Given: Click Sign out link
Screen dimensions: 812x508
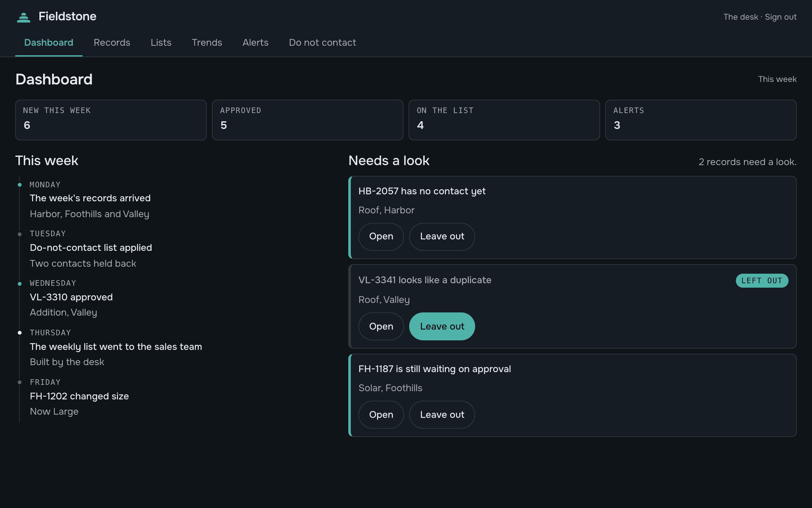Looking at the screenshot, I should click(x=781, y=17).
